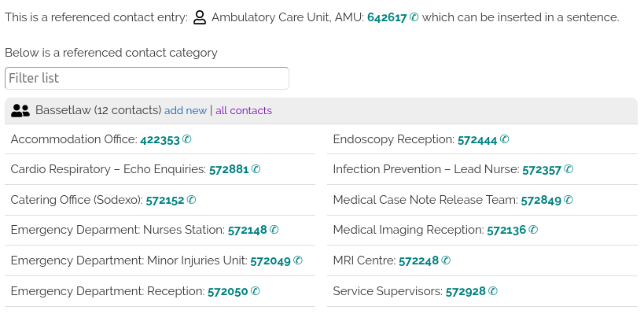
Task: Click phone icon next to Medical Imaging Reception
Action: point(532,229)
